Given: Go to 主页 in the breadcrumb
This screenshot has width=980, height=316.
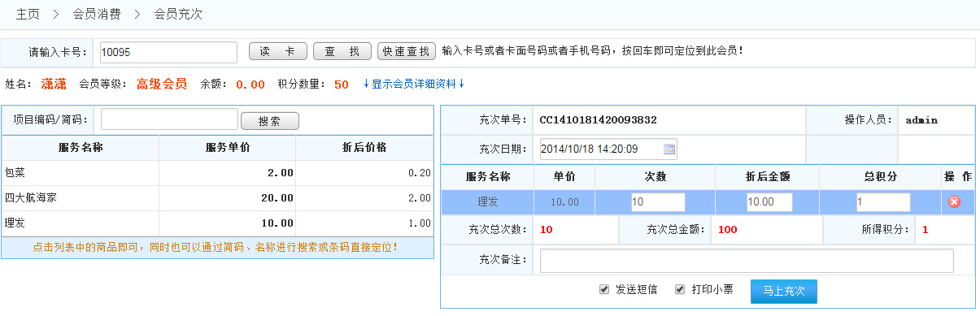Looking at the screenshot, I should tap(28, 14).
